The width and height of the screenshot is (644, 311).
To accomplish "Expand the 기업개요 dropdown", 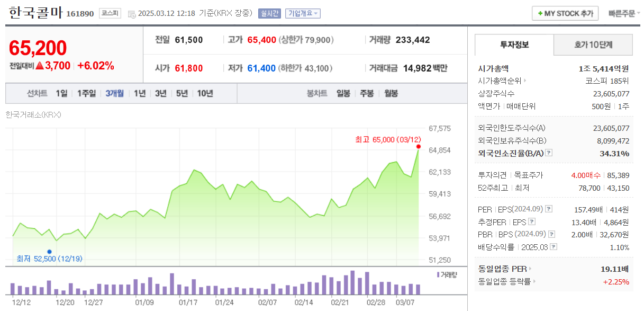I will [303, 14].
